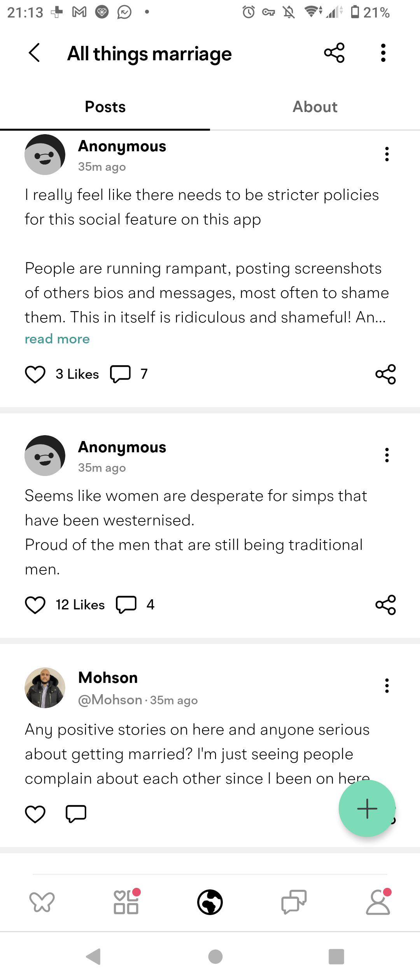
Task: Switch to the About tab
Action: [x=315, y=107]
